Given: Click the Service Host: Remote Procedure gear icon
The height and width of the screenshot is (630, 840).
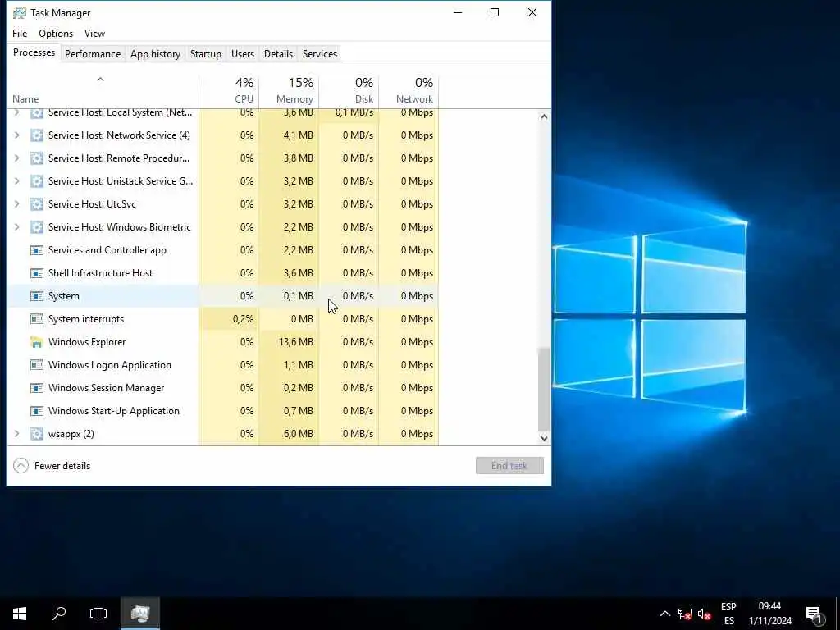Looking at the screenshot, I should tap(36, 158).
